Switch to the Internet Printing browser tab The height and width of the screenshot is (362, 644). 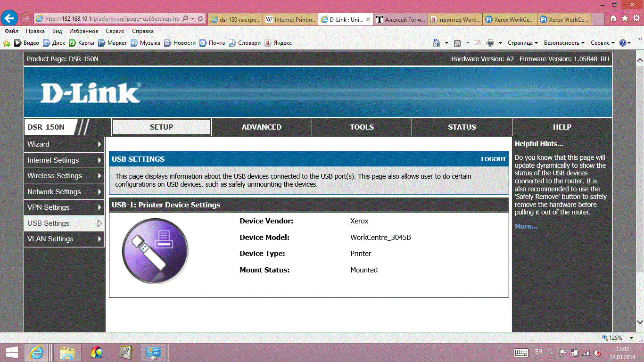pyautogui.click(x=290, y=19)
